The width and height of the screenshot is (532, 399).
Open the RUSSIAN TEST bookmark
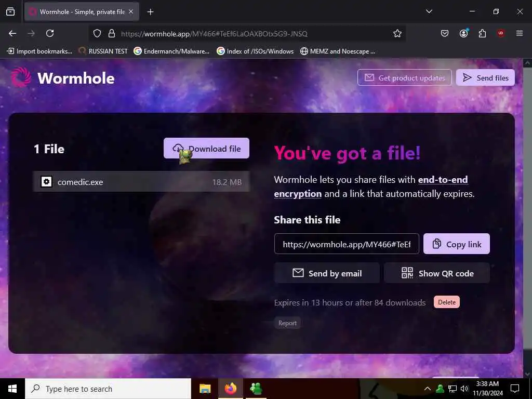(103, 51)
